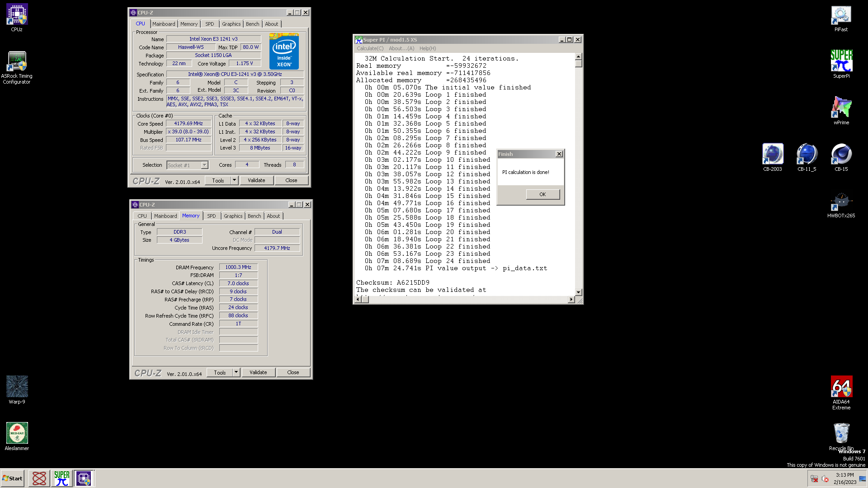Click the Multiplier x 39.0 field
868x488 pixels.
coord(189,131)
